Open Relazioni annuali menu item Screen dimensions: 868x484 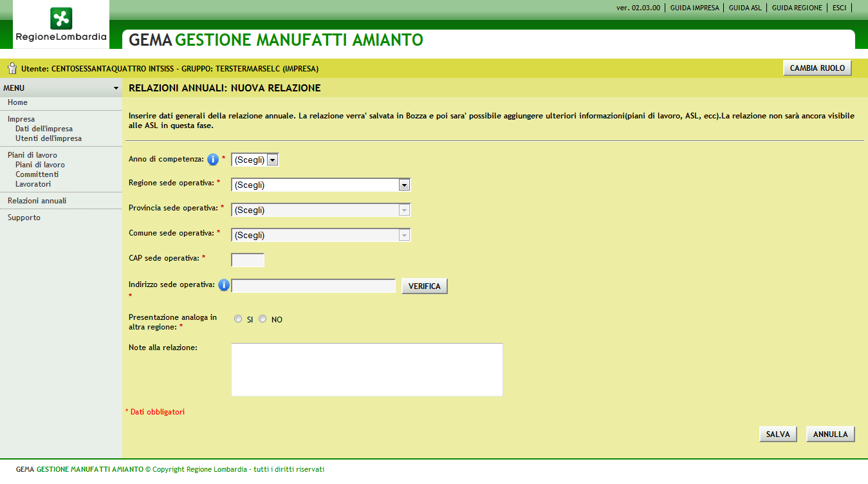[37, 201]
